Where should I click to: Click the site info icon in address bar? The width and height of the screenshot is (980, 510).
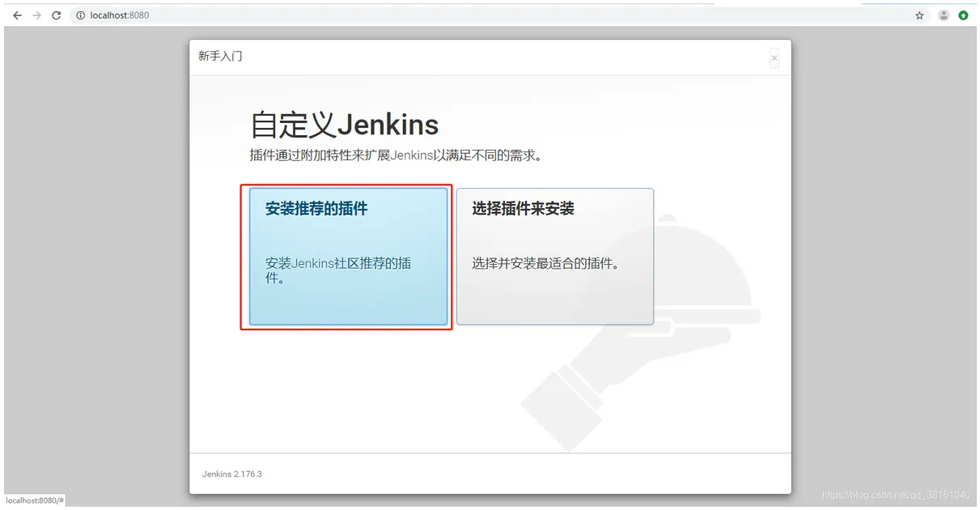(81, 15)
